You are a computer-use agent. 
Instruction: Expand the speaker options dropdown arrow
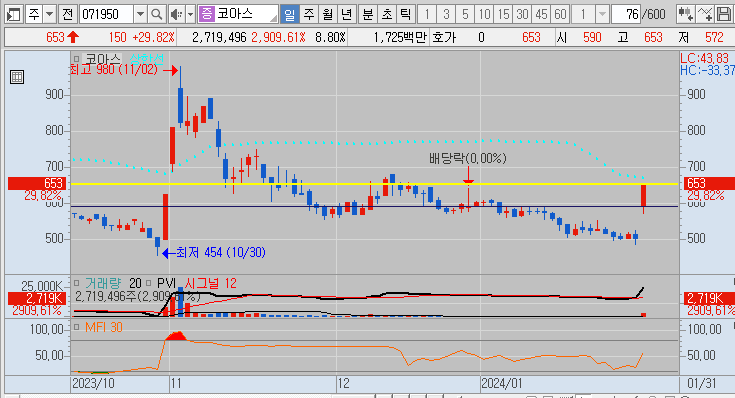tap(190, 15)
